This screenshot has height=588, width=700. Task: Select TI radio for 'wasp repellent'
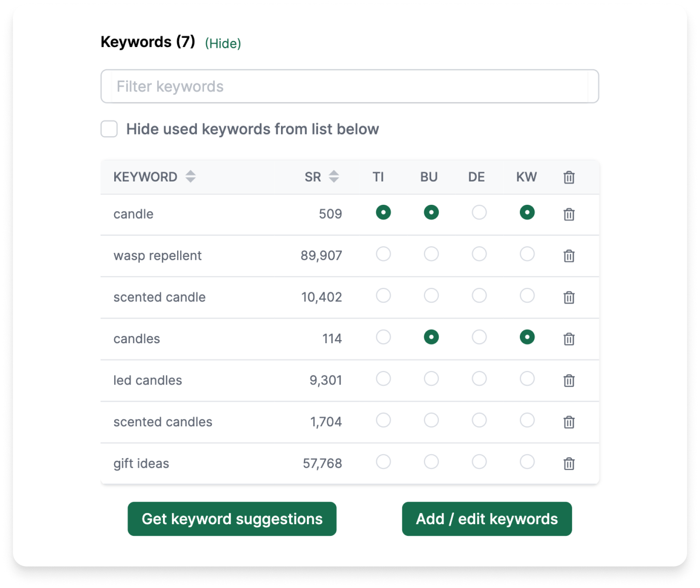[x=383, y=254]
